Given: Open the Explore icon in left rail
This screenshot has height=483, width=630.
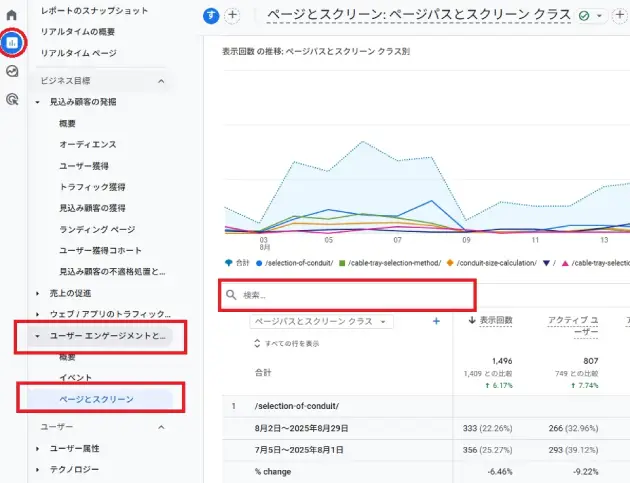Looking at the screenshot, I should (x=12, y=71).
